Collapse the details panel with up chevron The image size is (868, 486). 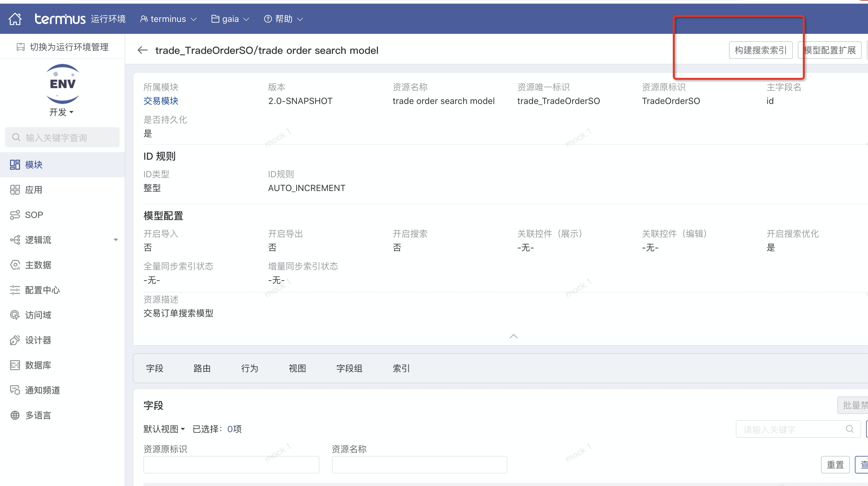[514, 336]
